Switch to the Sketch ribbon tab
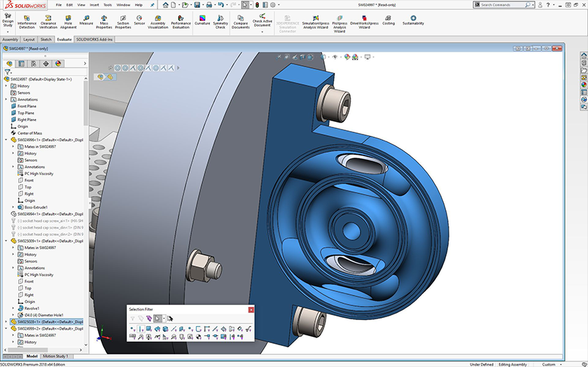This screenshot has height=367, width=588. [x=45, y=39]
